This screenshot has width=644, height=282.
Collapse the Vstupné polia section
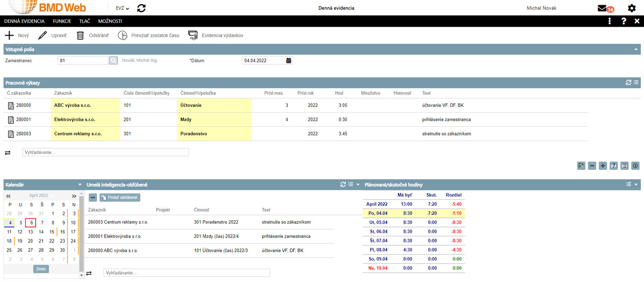click(636, 49)
